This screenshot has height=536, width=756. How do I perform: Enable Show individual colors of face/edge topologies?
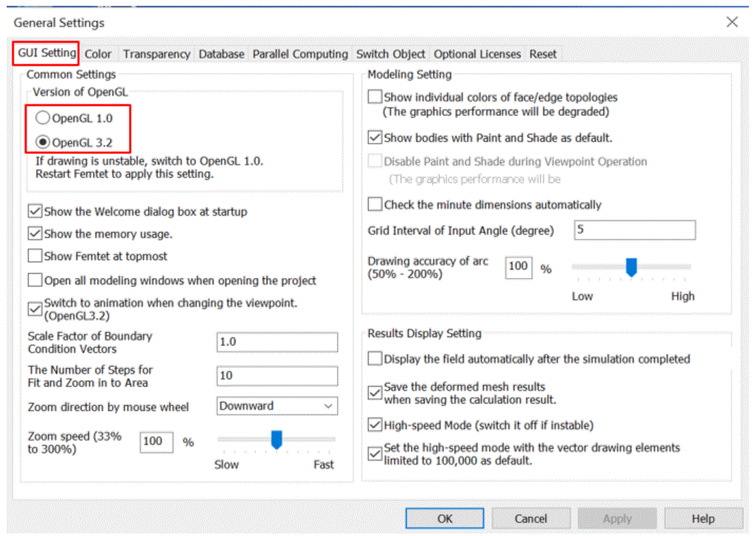[375, 97]
